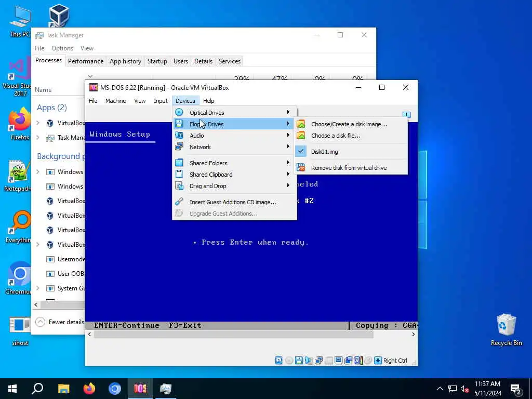
Task: Click the Optical Drives disc icon
Action: 179,112
